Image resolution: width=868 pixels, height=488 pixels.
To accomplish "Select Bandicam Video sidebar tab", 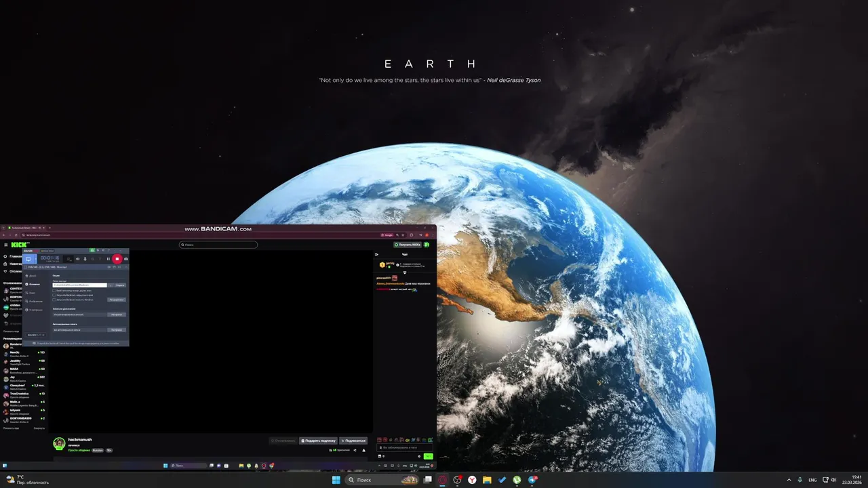I will 31,293.
